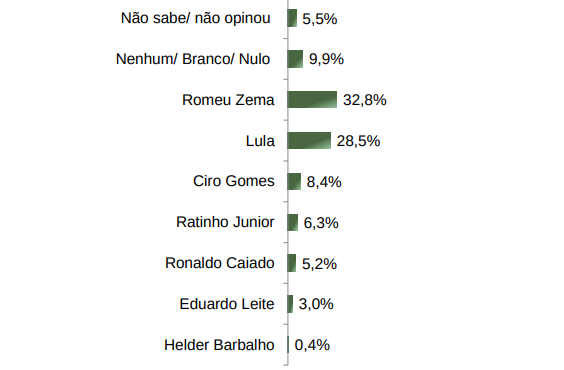Image resolution: width=564 pixels, height=370 pixels.
Task: Click the Ronaldo Caiado bar
Action: (x=292, y=263)
